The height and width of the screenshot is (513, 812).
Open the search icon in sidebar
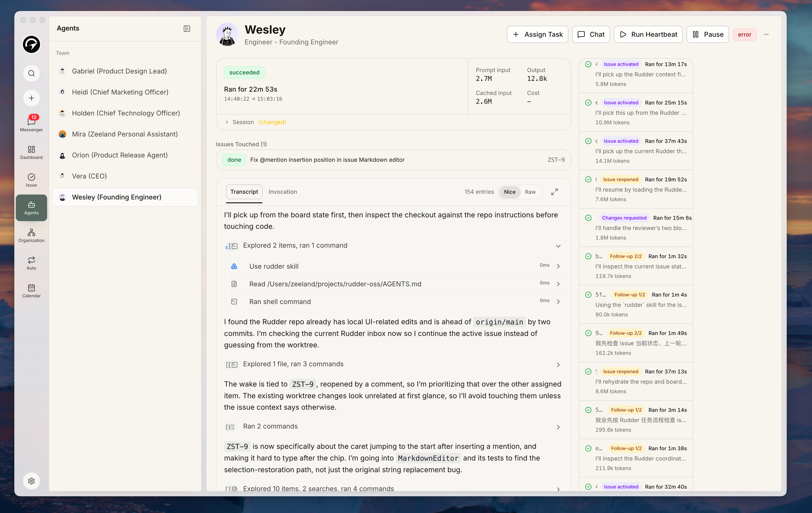[31, 73]
